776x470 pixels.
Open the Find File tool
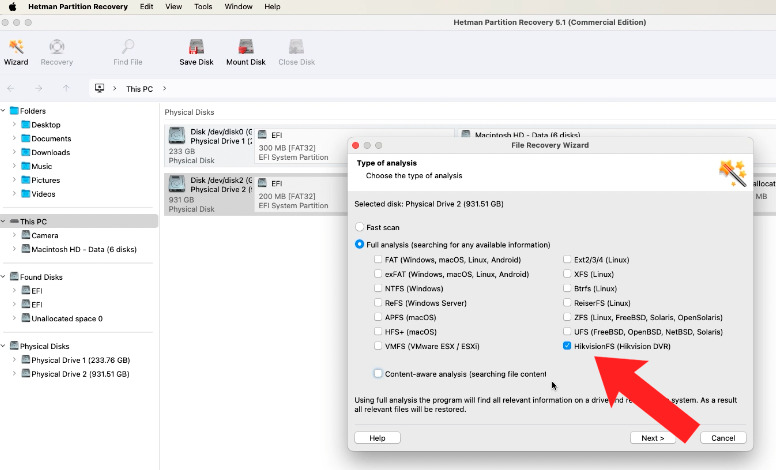pyautogui.click(x=128, y=53)
